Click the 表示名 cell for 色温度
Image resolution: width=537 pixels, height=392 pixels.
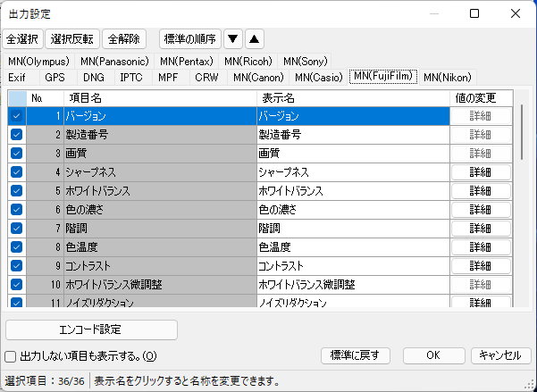350,247
